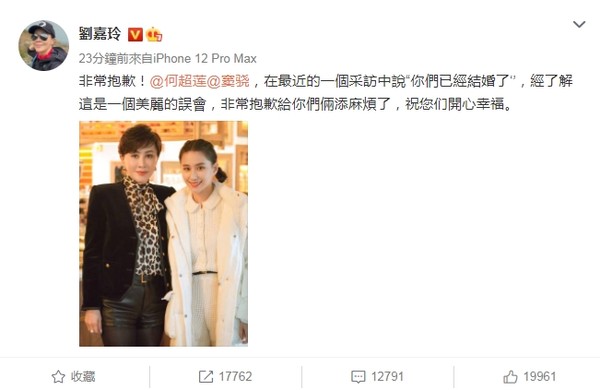
Task: Click the orange V verified badge
Action: point(135,35)
